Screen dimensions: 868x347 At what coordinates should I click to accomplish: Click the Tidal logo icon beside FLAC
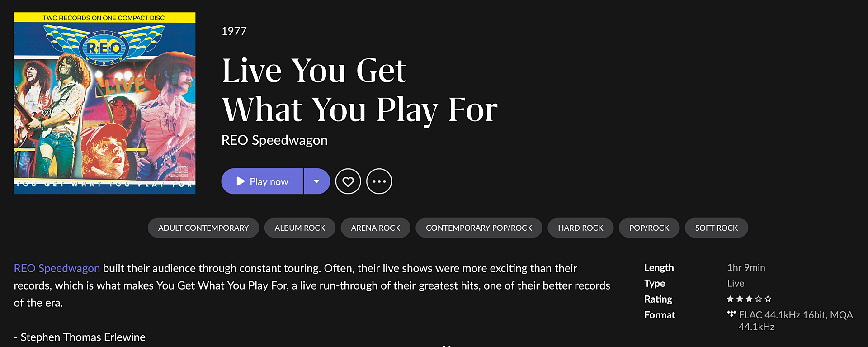pos(731,314)
